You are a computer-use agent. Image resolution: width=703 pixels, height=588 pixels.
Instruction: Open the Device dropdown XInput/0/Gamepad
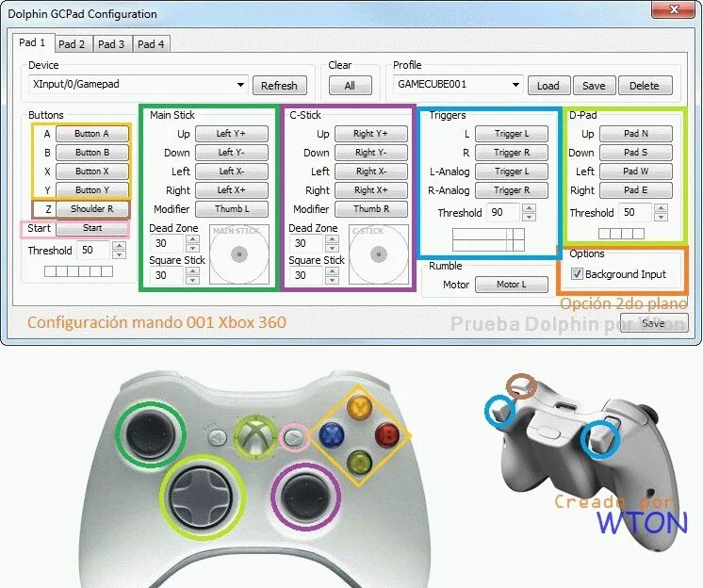[x=139, y=84]
